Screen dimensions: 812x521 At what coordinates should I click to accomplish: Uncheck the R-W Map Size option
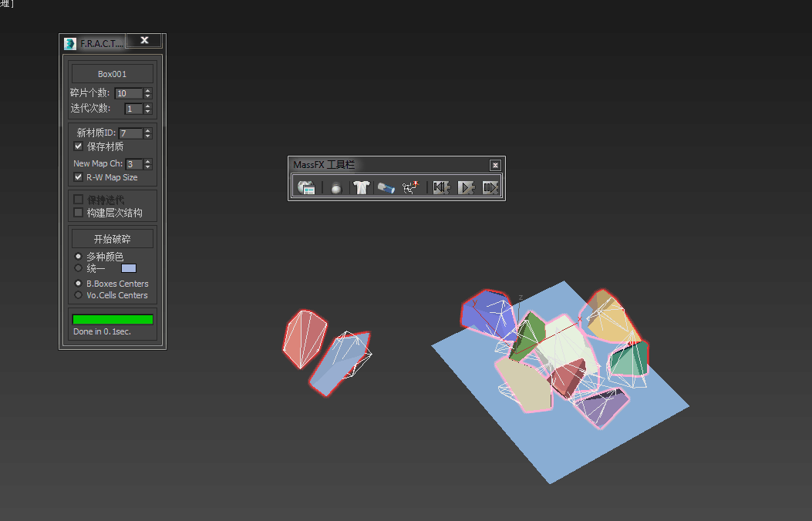[x=78, y=177]
